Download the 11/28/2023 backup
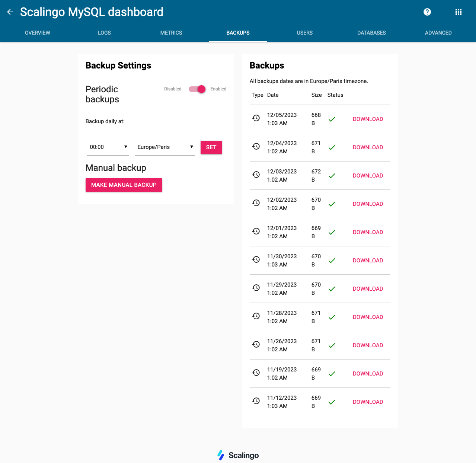 tap(368, 317)
